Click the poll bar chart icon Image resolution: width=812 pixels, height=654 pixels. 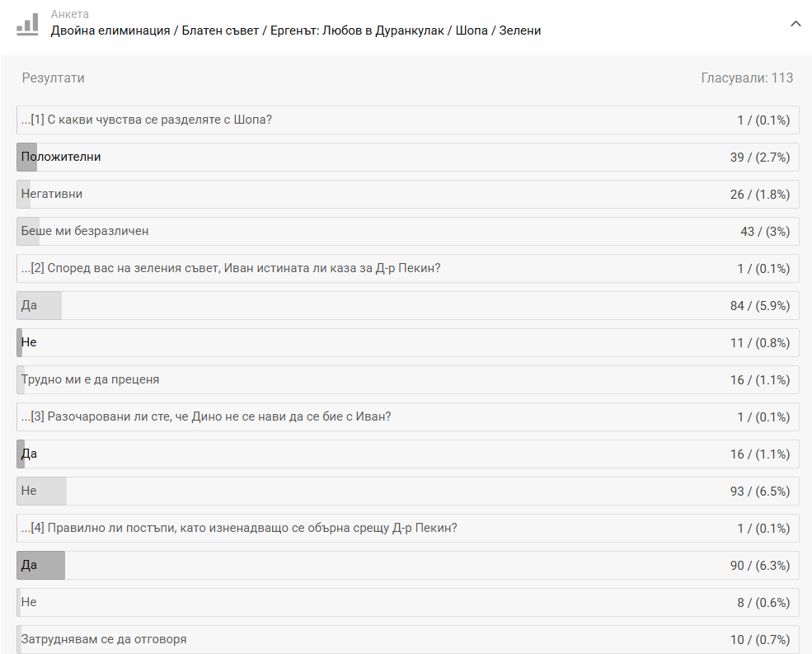point(27,24)
